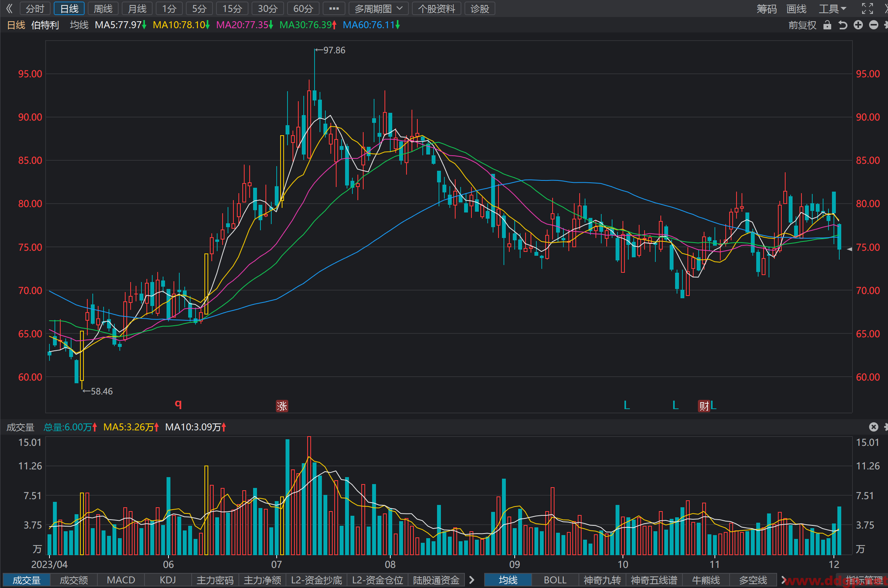This screenshot has height=588, width=888.
Task: Click 总量:6.00万 volume total label
Action: pos(70,427)
